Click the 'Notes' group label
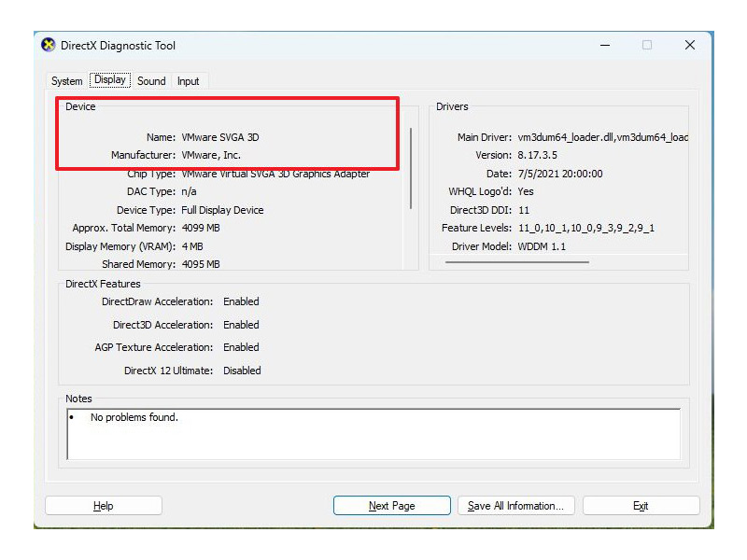The height and width of the screenshot is (560, 747). click(x=78, y=399)
